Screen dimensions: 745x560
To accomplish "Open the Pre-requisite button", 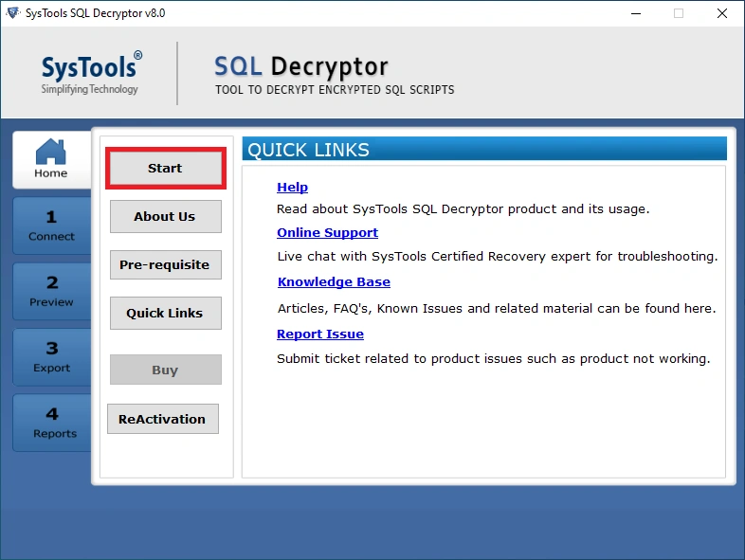I will (x=165, y=264).
